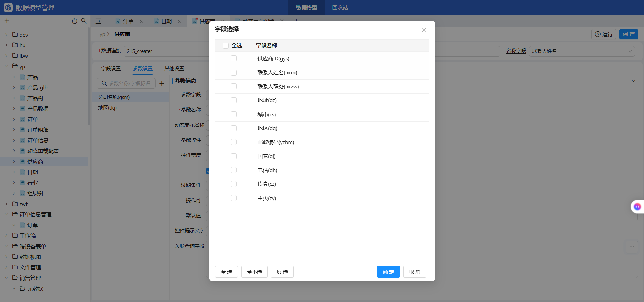The image size is (644, 302).
Task: Expand the lbw folder
Action: tap(6, 56)
